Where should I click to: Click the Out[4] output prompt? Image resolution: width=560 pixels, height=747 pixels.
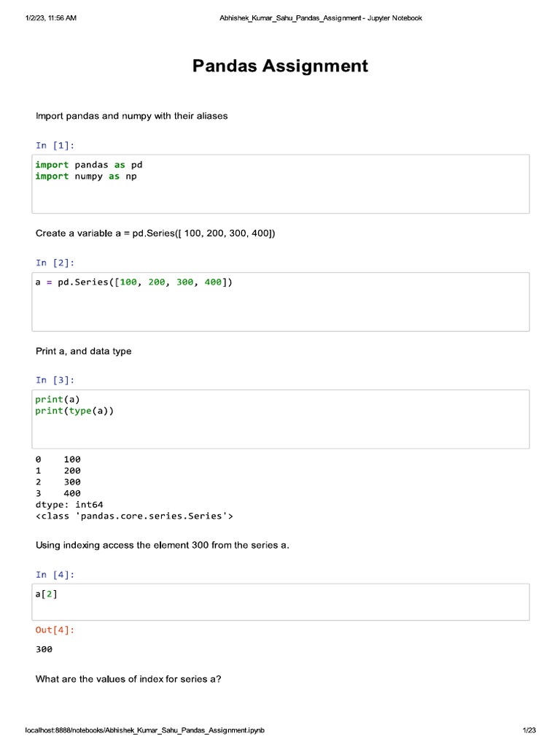55,630
